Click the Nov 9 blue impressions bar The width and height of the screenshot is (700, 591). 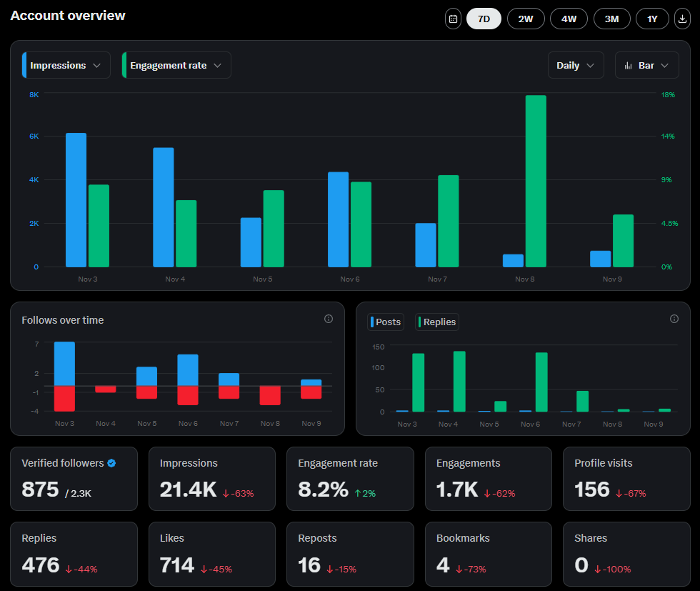point(601,259)
